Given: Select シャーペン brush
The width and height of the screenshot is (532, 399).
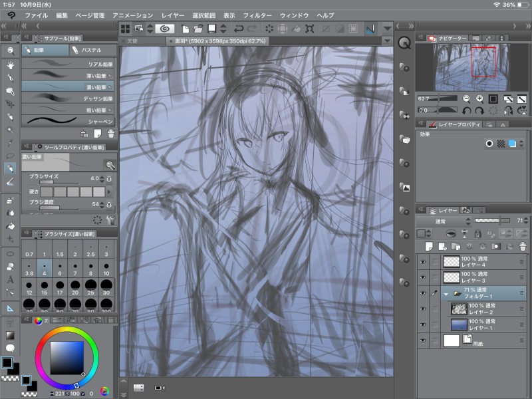Looking at the screenshot, I should pos(68,121).
